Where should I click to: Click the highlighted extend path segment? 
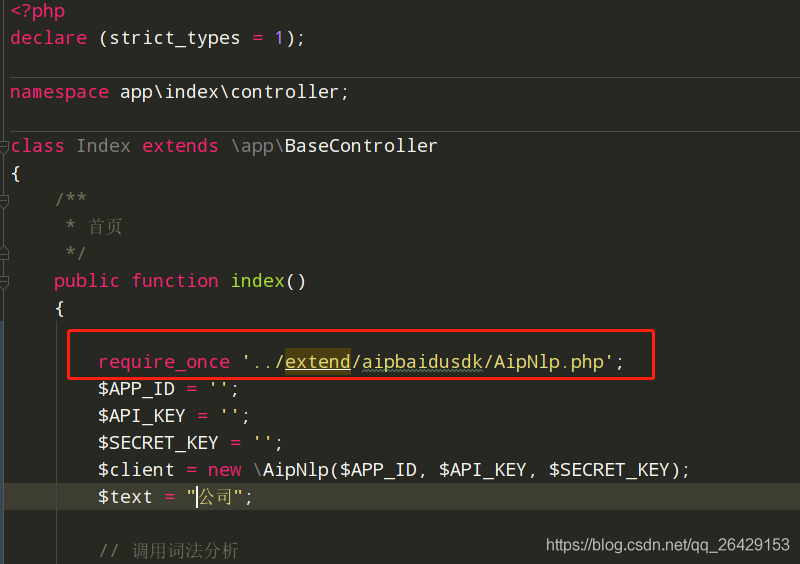coord(317,362)
